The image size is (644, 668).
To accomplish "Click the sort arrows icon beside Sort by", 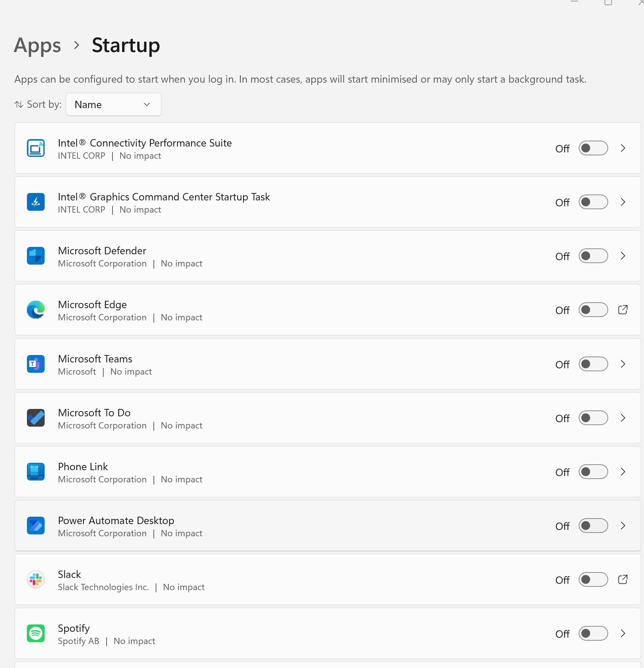I will (x=19, y=104).
